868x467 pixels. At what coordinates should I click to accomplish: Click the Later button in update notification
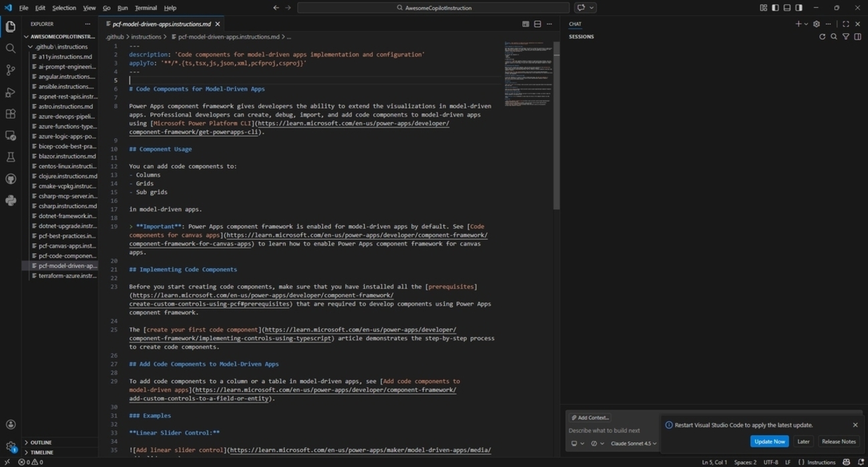pyautogui.click(x=803, y=442)
